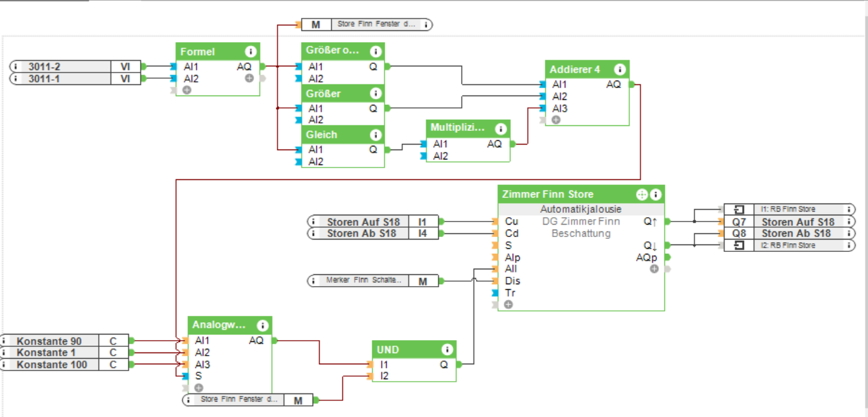The image size is (868, 417).
Task: Click the Q output of the UND block
Action: pyautogui.click(x=444, y=364)
